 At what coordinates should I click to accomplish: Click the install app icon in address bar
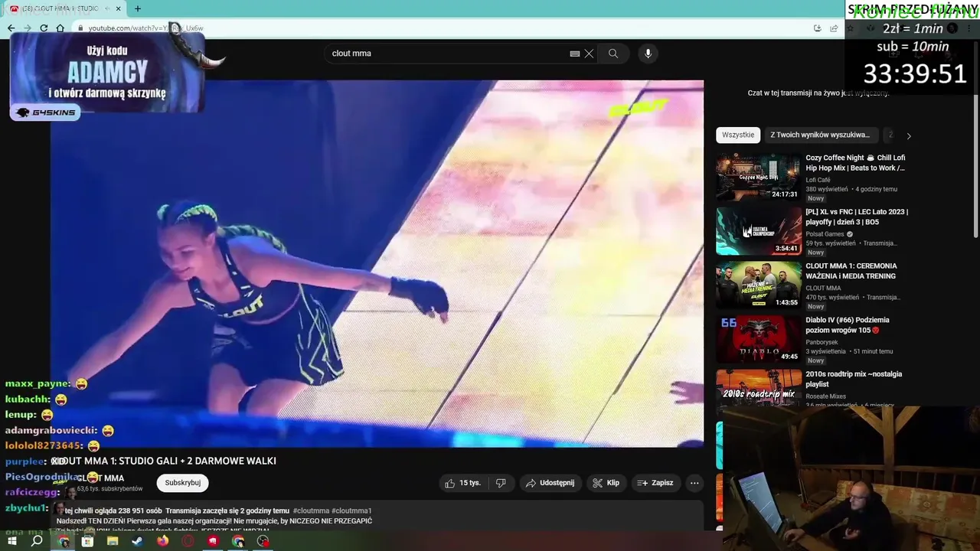click(x=818, y=28)
